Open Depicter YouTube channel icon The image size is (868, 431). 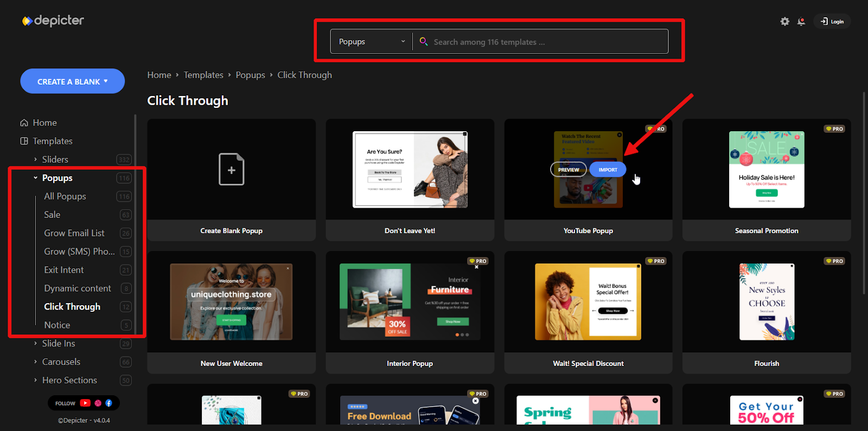85,403
